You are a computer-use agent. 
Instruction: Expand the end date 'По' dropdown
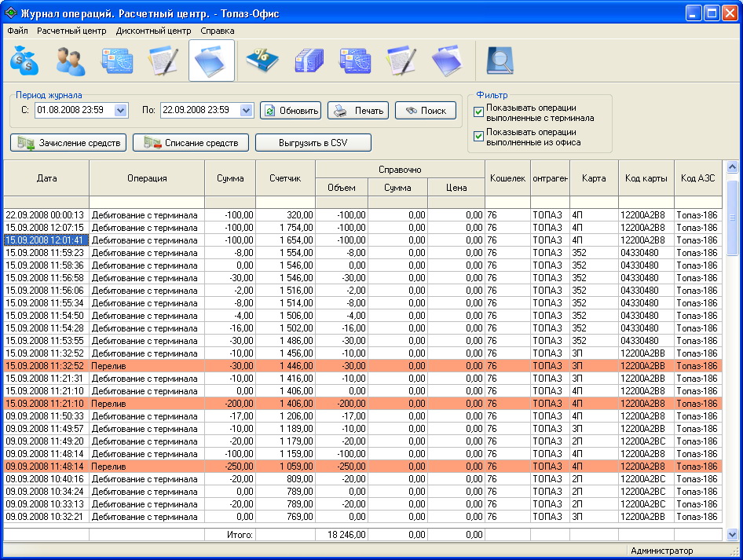coord(247,111)
